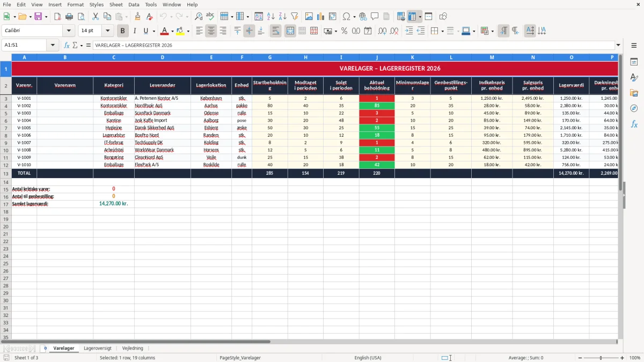Toggle Bold formatting button
This screenshot has height=362, width=644.
(123, 31)
